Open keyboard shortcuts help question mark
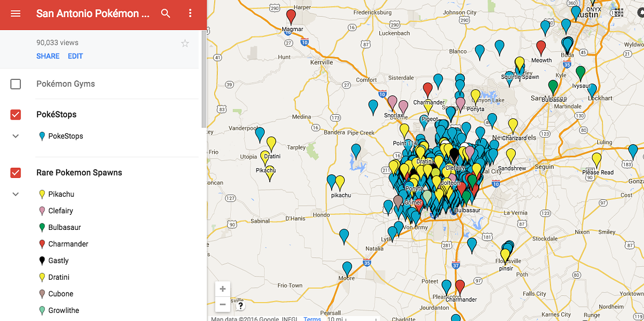 (240, 306)
